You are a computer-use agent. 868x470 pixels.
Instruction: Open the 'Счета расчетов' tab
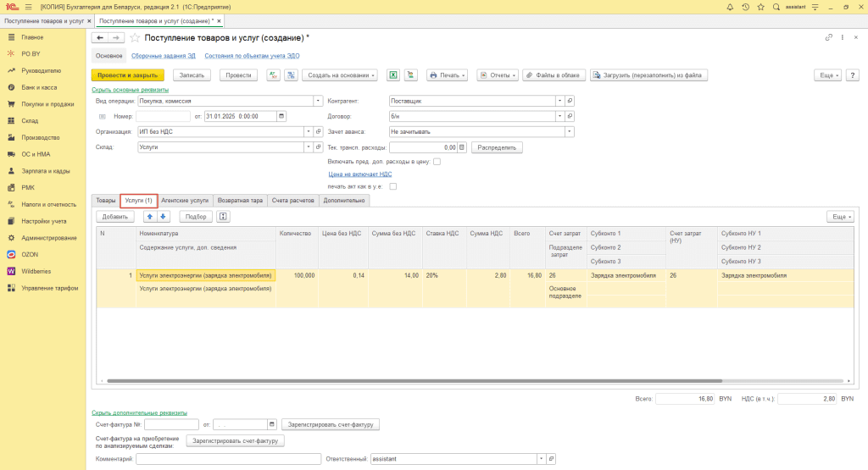(x=292, y=201)
